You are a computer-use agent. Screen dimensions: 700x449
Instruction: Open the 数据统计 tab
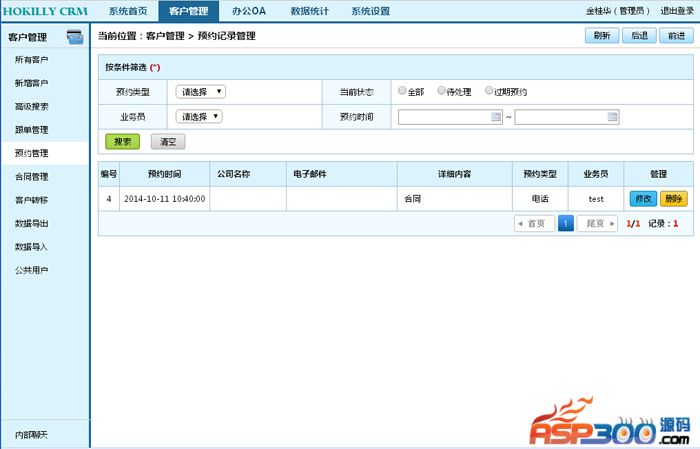tap(309, 11)
